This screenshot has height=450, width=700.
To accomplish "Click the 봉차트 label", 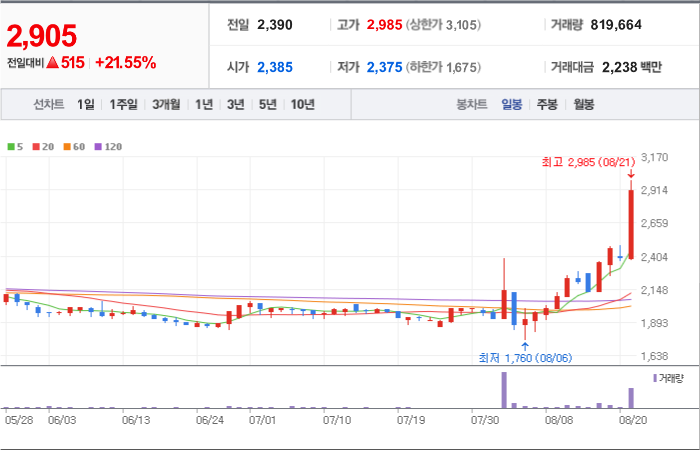I will click(x=472, y=105).
